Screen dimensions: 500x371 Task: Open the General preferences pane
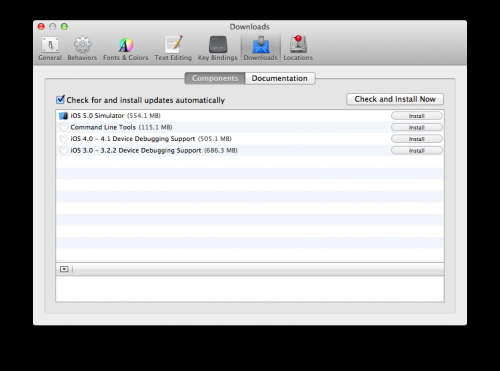pos(50,49)
